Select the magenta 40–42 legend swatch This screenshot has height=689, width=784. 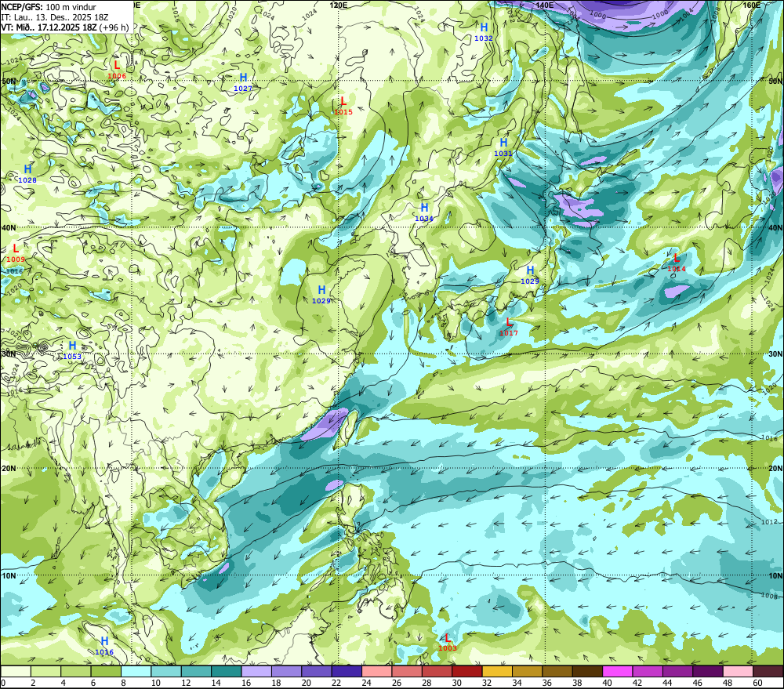point(618,671)
